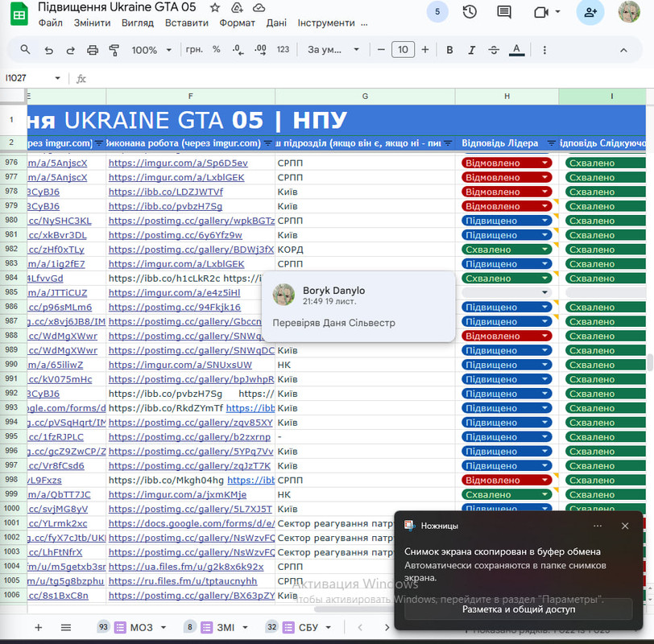654x644 pixels.
Task: Select column G header
Action: (x=365, y=97)
